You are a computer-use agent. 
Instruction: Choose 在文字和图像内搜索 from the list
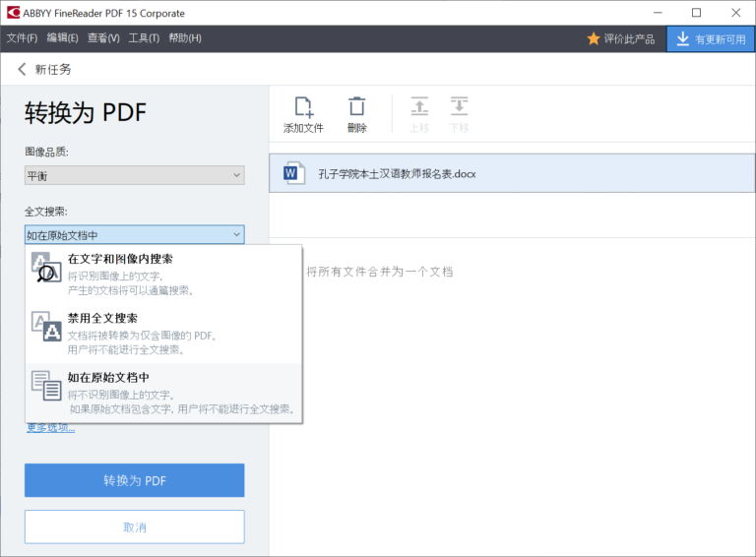(164, 275)
